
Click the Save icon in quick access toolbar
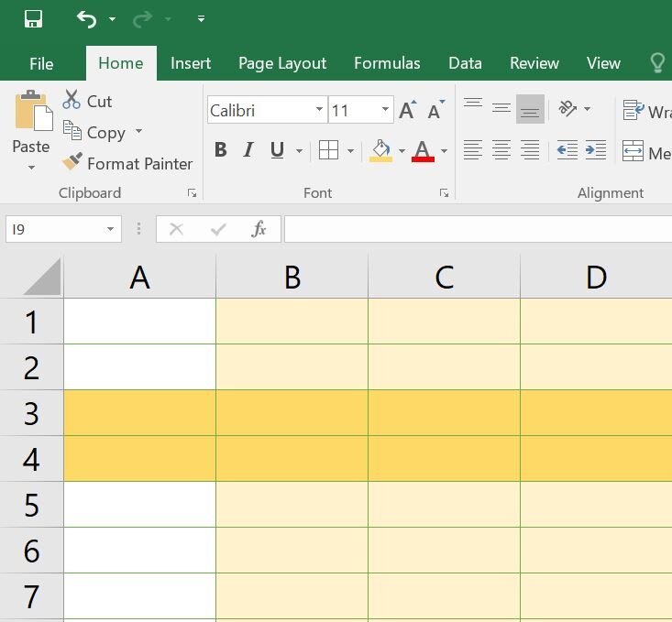(x=33, y=19)
